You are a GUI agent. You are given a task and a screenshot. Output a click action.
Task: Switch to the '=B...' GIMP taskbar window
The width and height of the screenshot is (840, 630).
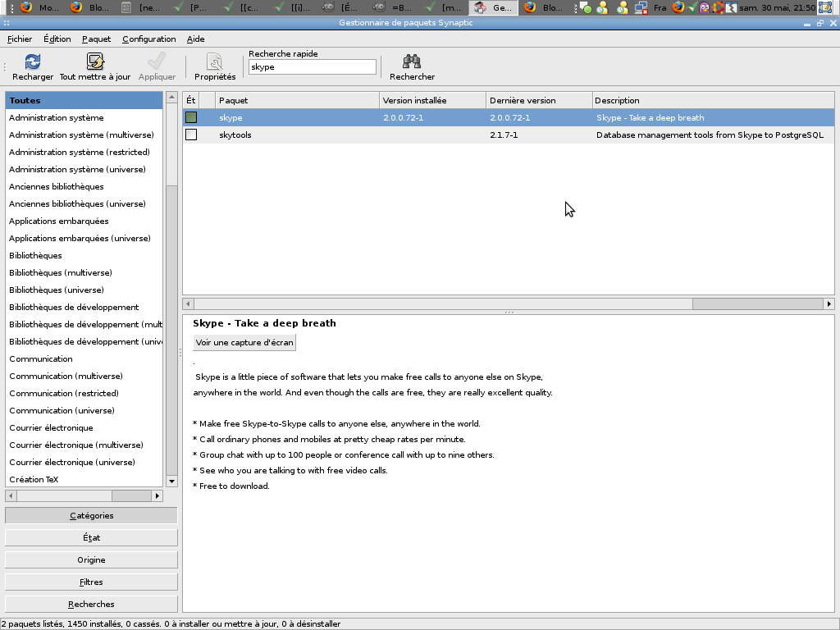[392, 7]
